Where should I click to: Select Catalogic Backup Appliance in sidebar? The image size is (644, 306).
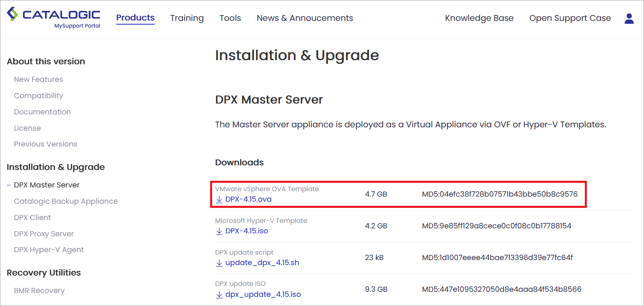(x=66, y=201)
